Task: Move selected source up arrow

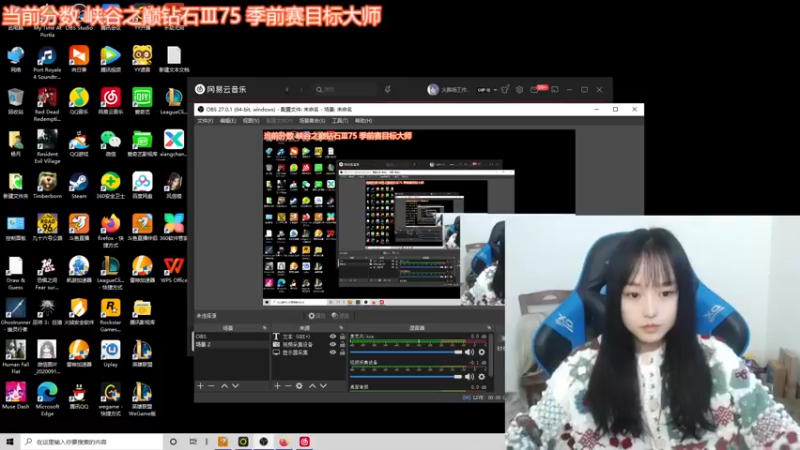Action: (312, 386)
